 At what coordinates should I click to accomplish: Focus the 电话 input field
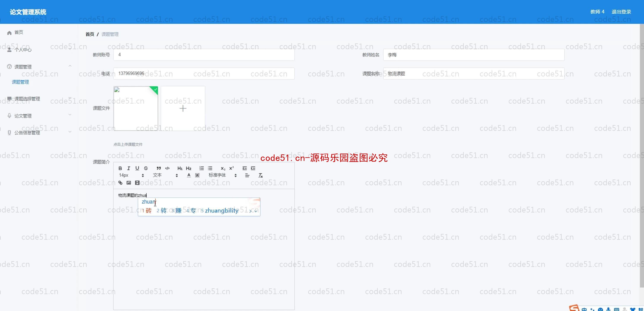coord(204,73)
